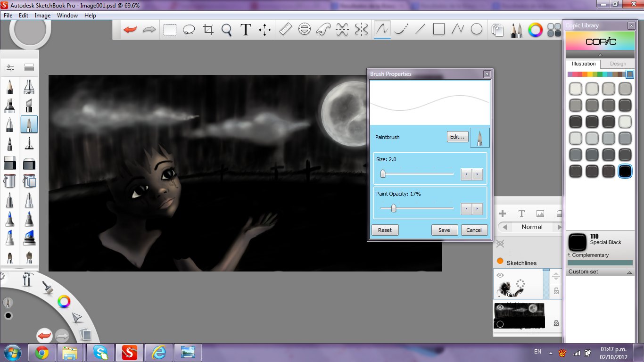Choose the Oval draw style
This screenshot has height=362, width=644.
point(477,29)
